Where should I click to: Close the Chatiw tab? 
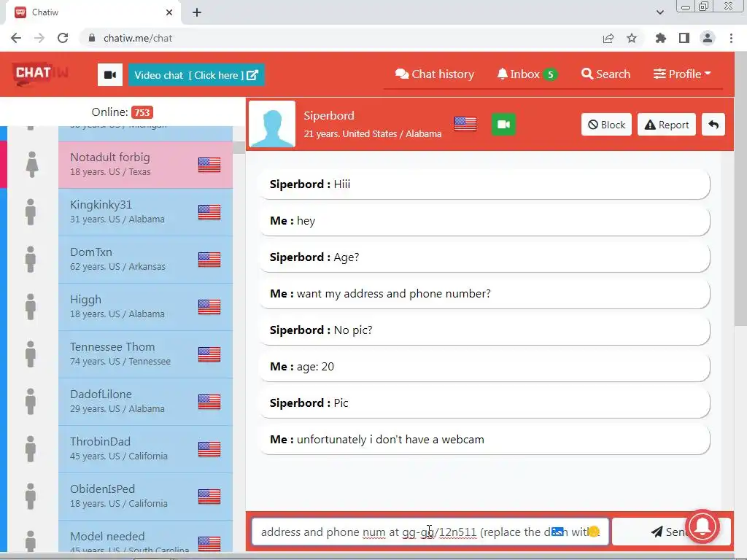tap(169, 12)
